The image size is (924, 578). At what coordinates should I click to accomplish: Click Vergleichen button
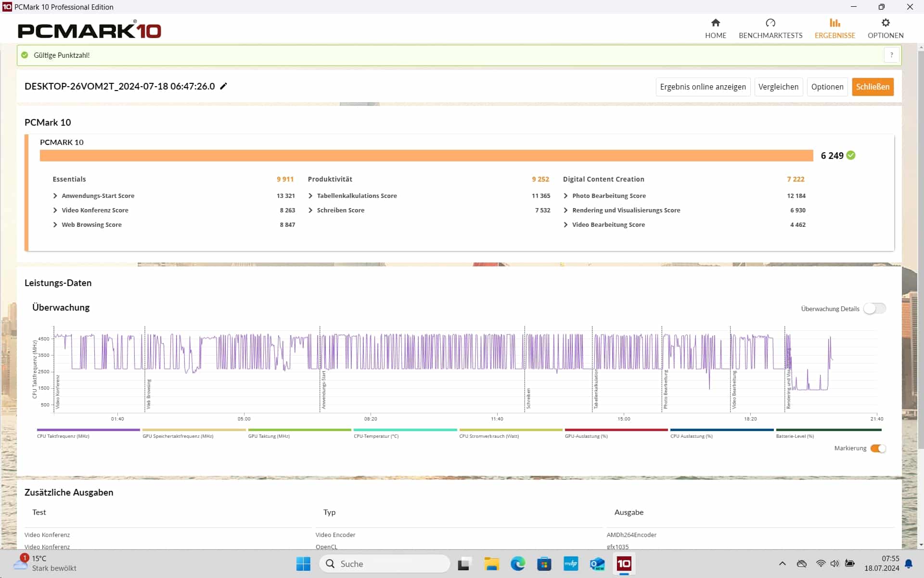(x=778, y=87)
